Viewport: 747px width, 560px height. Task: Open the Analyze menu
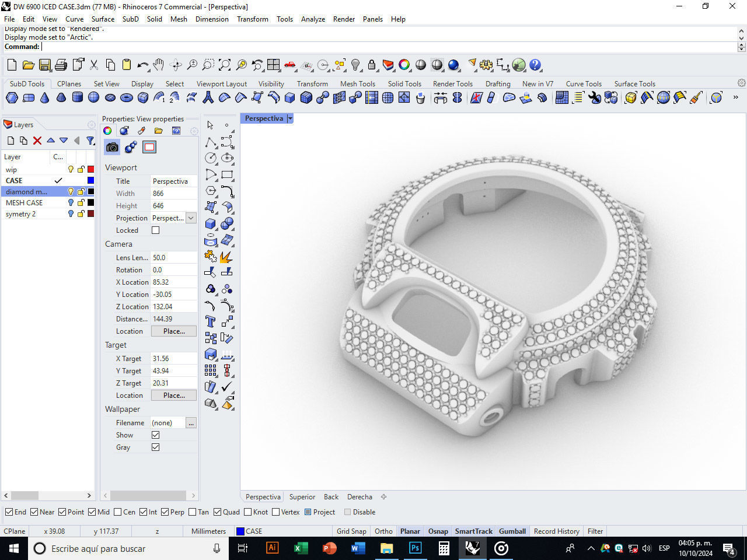tap(313, 19)
